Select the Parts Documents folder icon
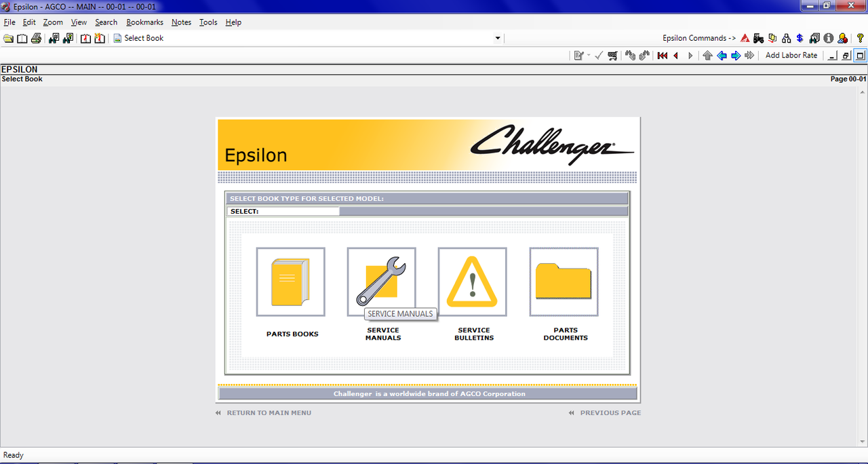Screen dimensions: 868x464 point(564,282)
